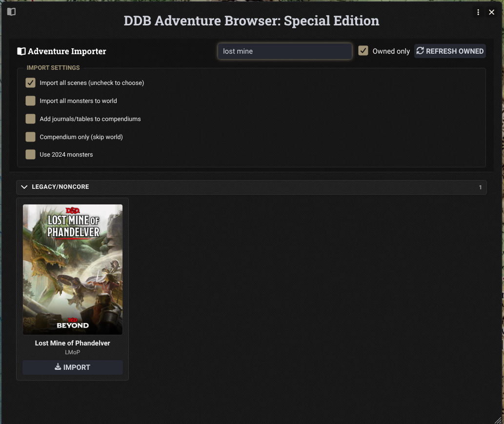The width and height of the screenshot is (504, 424).
Task: Click the Import Settings legend text
Action: click(53, 68)
